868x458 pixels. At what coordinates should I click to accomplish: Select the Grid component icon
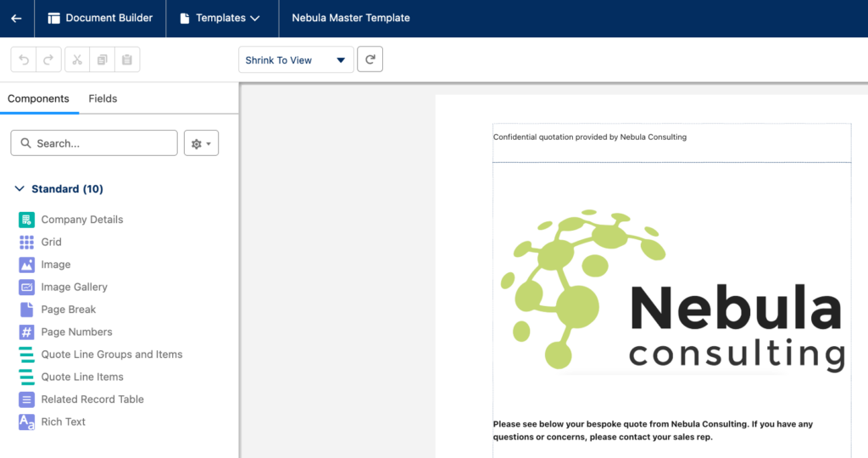pyautogui.click(x=26, y=242)
